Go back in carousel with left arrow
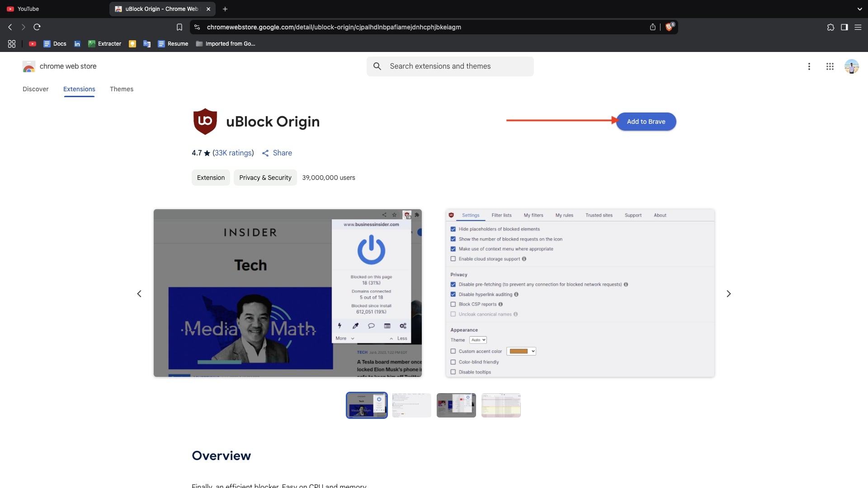This screenshot has width=868, height=488. [x=139, y=293]
